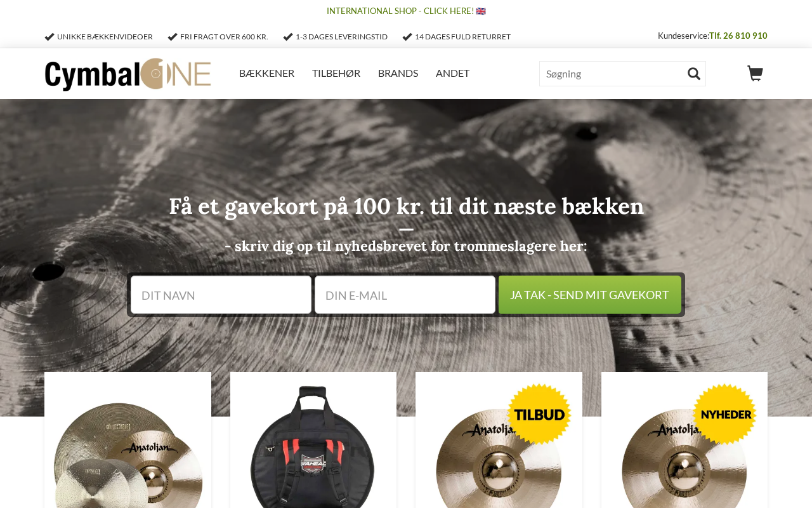This screenshot has height=508, width=812.
Task: Click the yellow TILBUD badge
Action: pyautogui.click(x=539, y=415)
